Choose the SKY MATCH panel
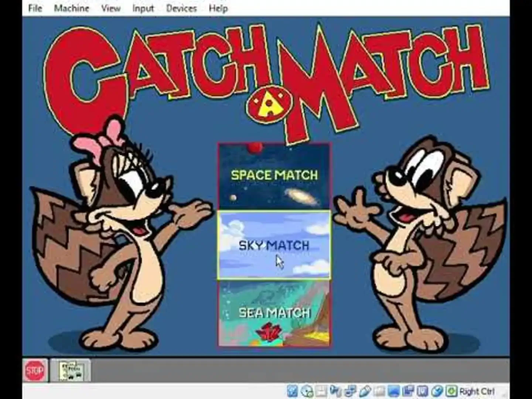 click(274, 245)
